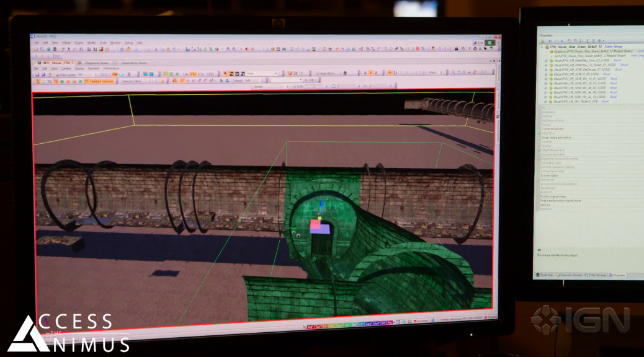Enable the Y axis constraint
644x357 pixels.
pyautogui.click(x=371, y=73)
